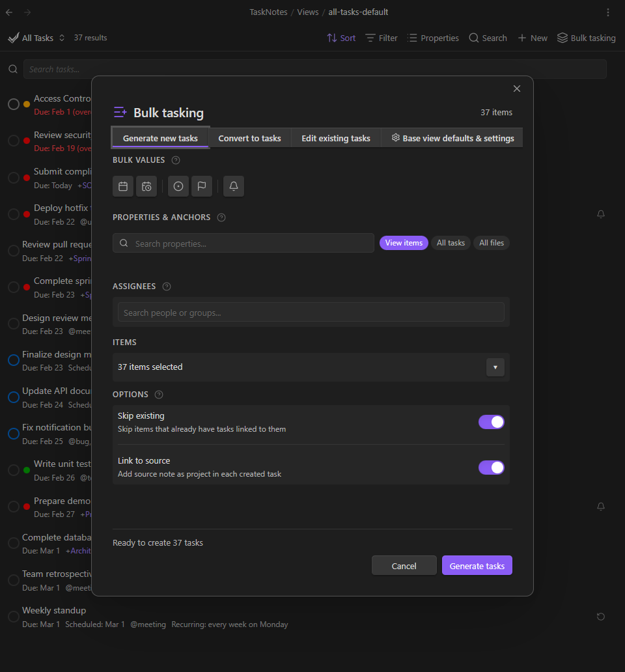625x672 pixels.
Task: Turn off the Link to source toggle
Action: tap(492, 468)
